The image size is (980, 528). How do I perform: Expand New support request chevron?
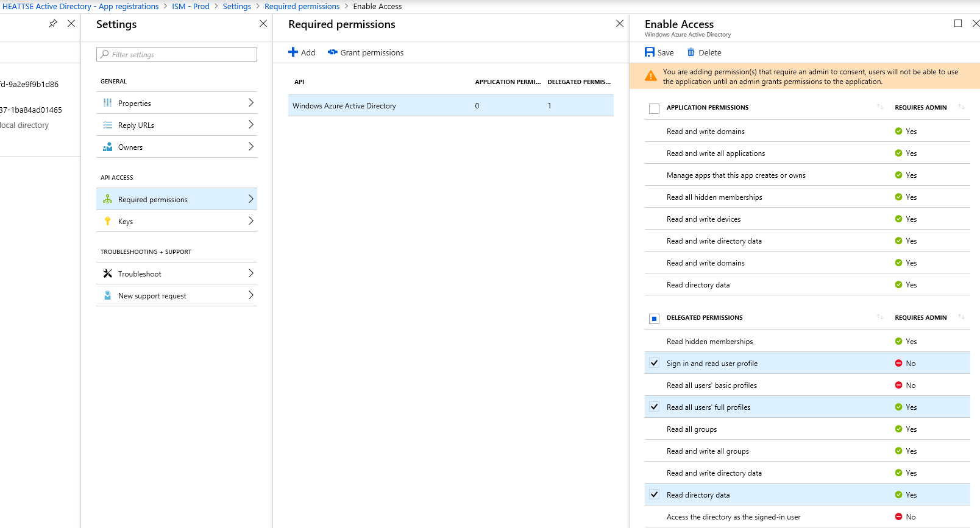[x=250, y=295]
